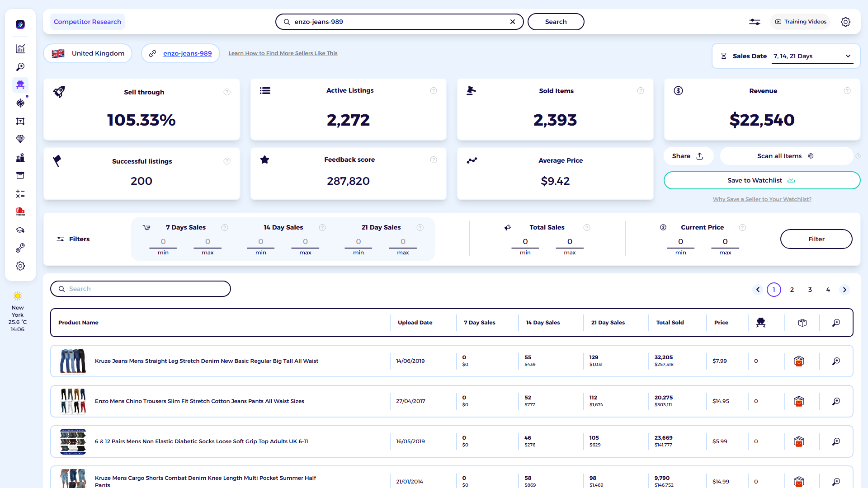Open the diamond sidebar icon
Viewport: 868px width, 488px height.
coord(20,139)
